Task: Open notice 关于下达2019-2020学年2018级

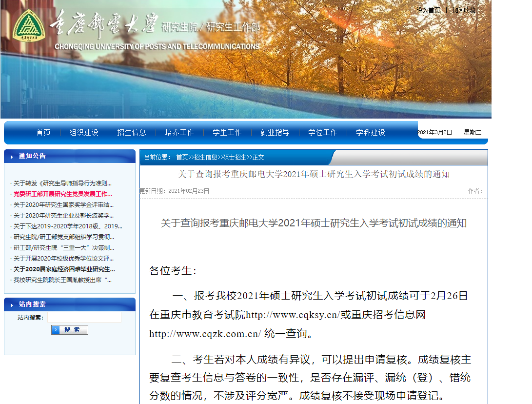Action: 68,226
